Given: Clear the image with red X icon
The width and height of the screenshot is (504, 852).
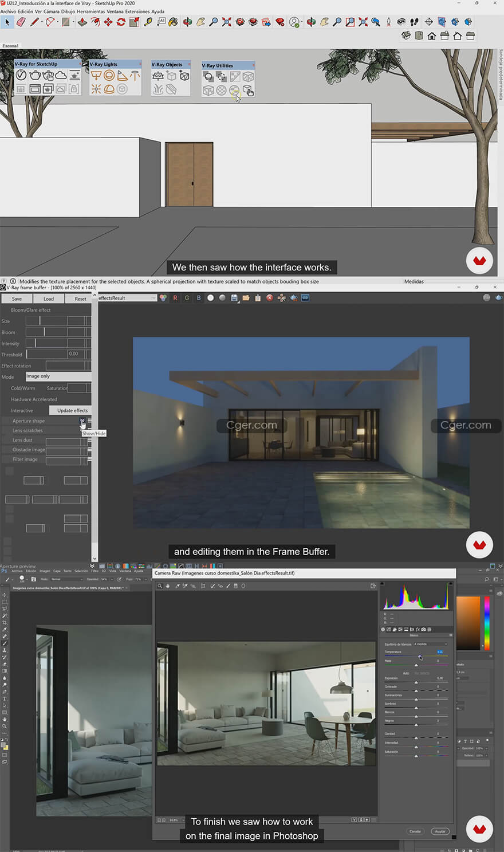Looking at the screenshot, I should [270, 298].
